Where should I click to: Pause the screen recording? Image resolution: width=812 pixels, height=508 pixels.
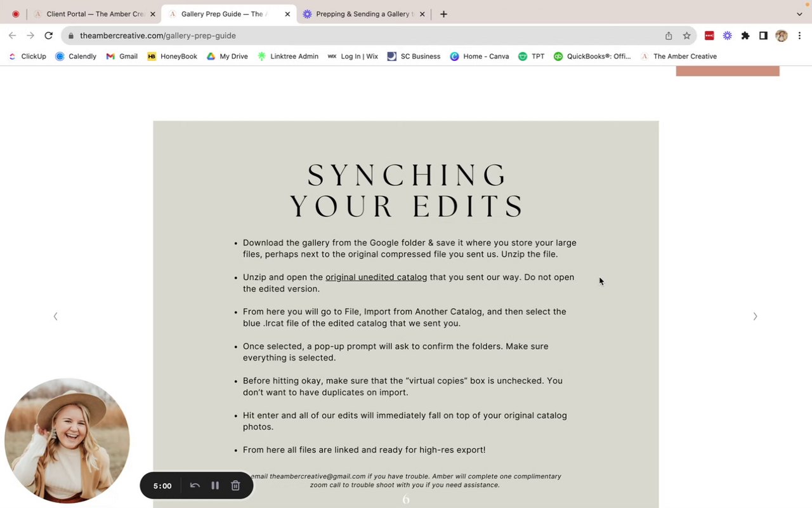click(x=215, y=486)
